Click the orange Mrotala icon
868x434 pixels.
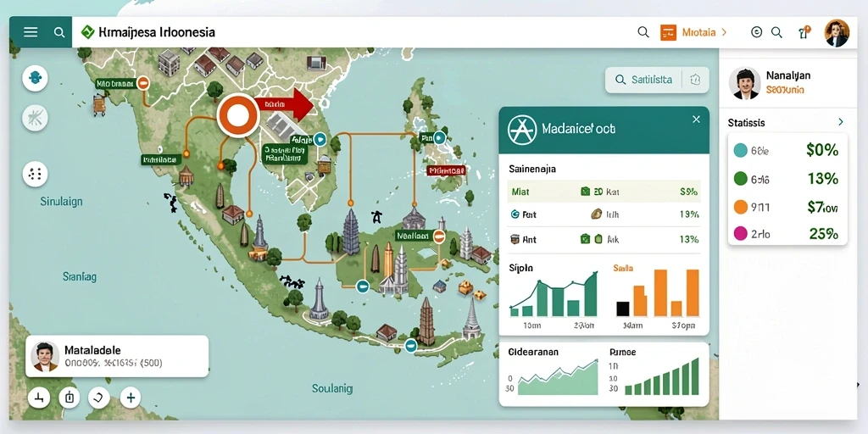(668, 32)
